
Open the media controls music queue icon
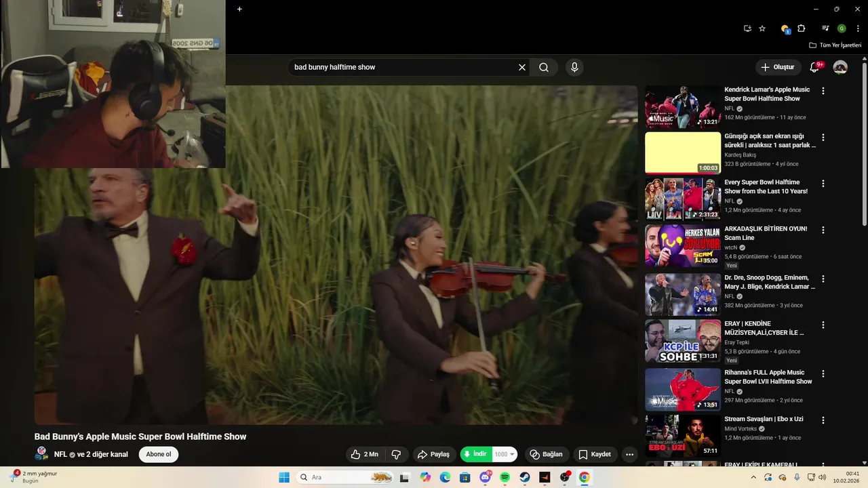click(825, 28)
